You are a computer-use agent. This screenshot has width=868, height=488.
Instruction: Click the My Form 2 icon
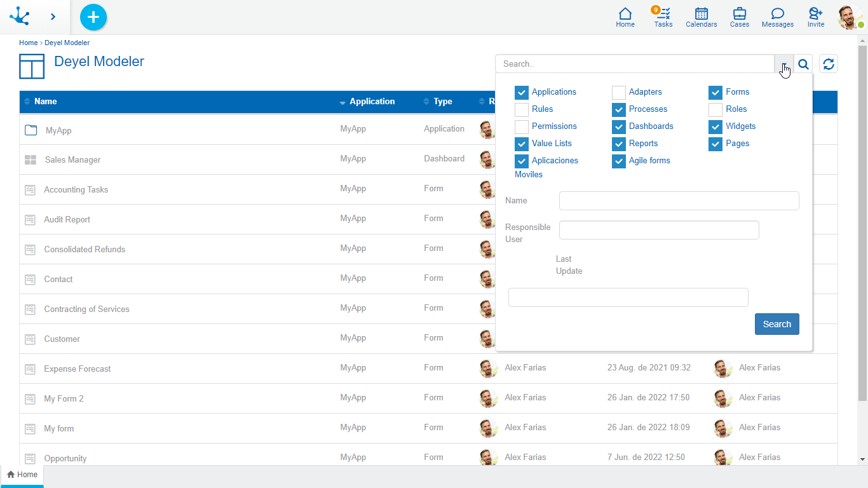(30, 399)
